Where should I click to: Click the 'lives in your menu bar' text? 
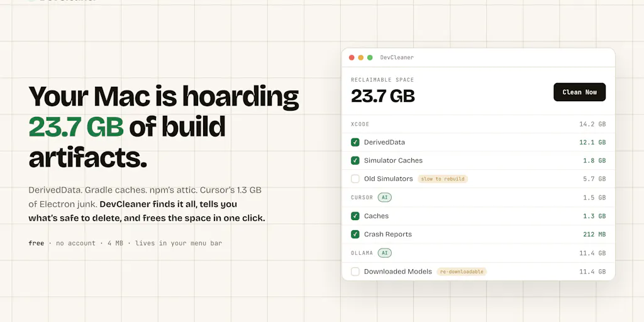[179, 243]
